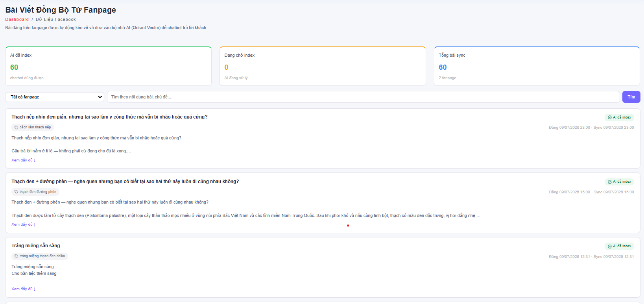Click the Bài Viết Đồng Bộ Từ Fanpage heading
The width and height of the screenshot is (644, 304).
[x=61, y=10]
